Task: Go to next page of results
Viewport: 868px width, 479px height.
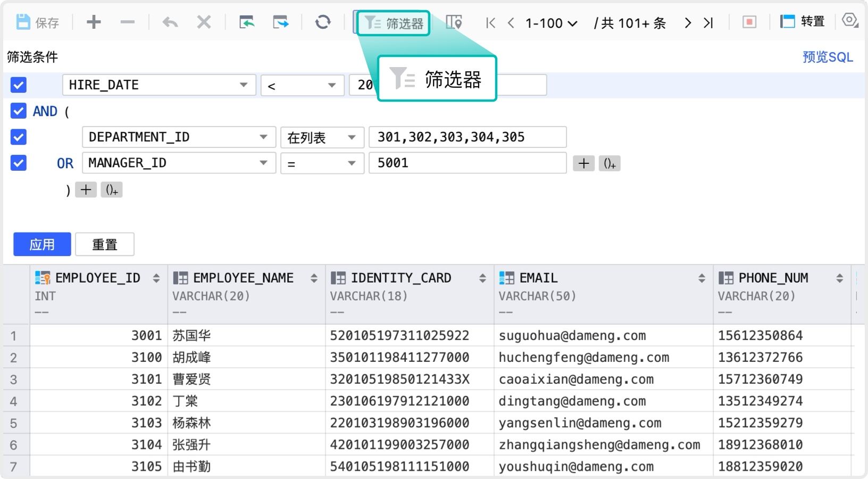Action: point(688,23)
